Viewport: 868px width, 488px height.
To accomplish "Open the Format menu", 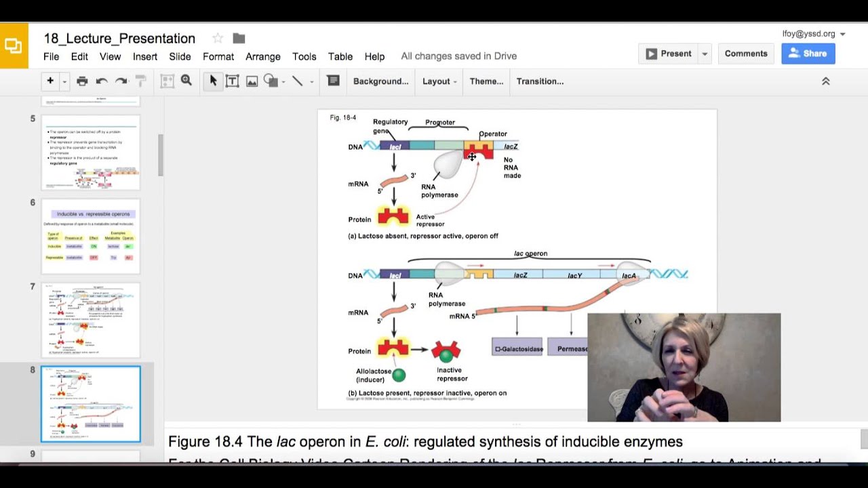I will [218, 57].
